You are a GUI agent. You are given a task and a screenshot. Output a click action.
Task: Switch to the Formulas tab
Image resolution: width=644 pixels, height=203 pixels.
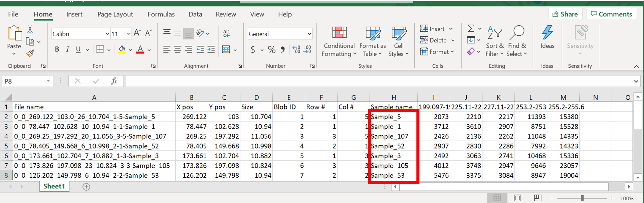point(161,14)
